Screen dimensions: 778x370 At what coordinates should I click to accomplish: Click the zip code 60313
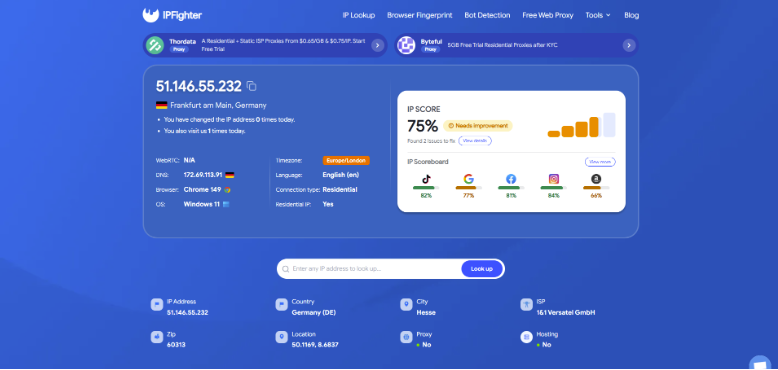[x=176, y=345]
